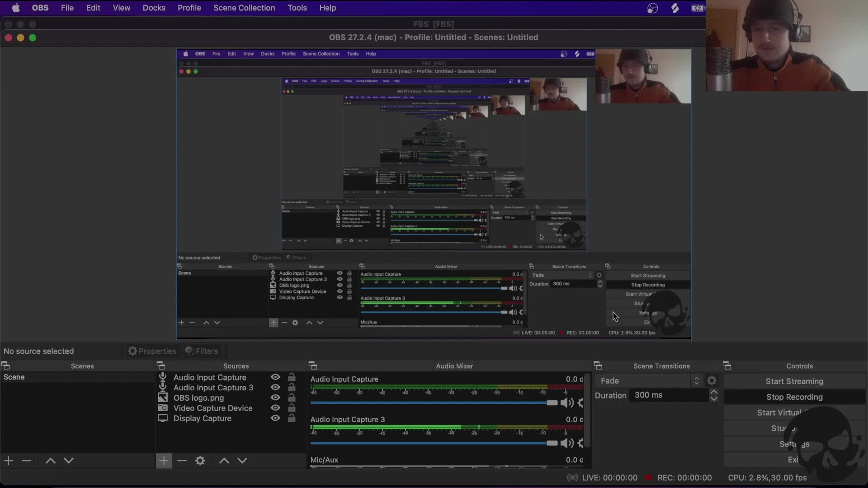Increase the transition duration with the up arrow
Viewport: 868px width, 488px height.
point(714,392)
